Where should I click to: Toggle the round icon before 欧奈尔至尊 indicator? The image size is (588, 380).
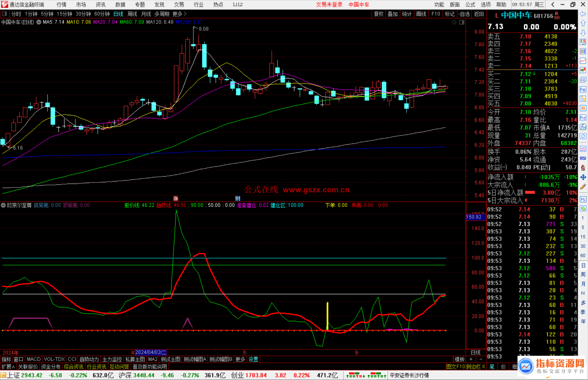click(x=3, y=205)
